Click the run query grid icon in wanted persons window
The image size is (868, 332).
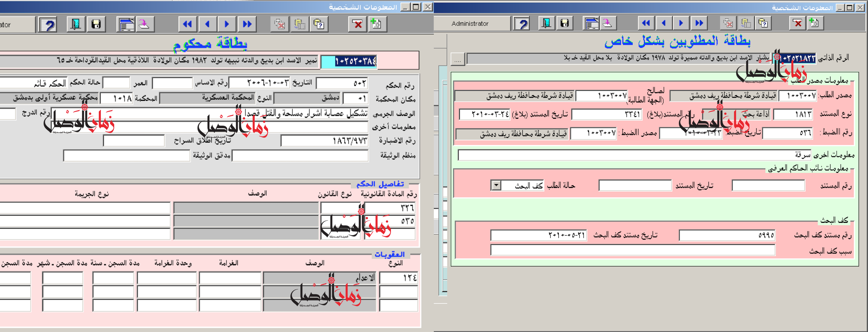click(746, 23)
